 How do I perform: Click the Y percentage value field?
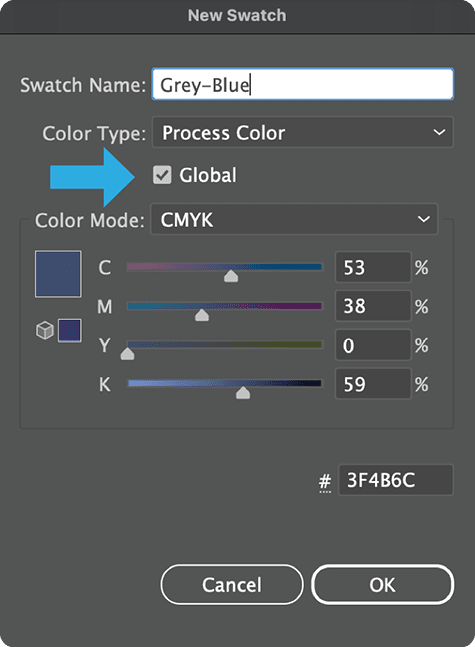tap(373, 345)
